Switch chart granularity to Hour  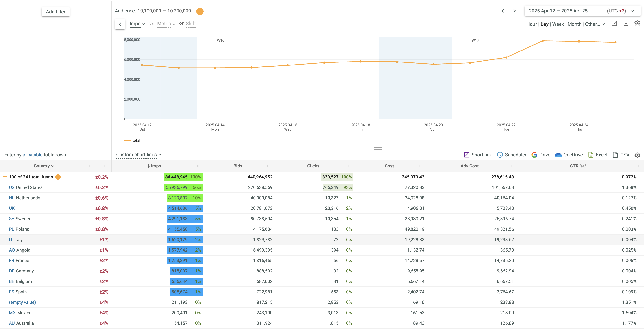531,24
